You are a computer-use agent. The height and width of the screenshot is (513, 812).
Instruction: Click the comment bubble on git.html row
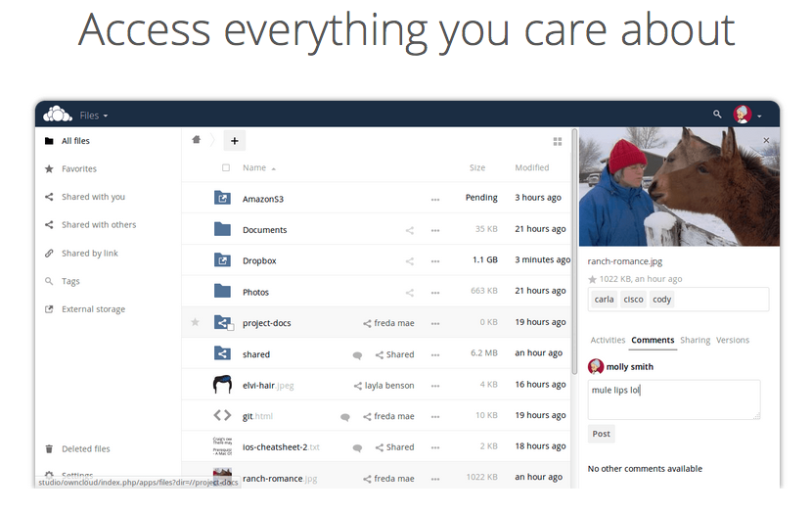point(345,417)
